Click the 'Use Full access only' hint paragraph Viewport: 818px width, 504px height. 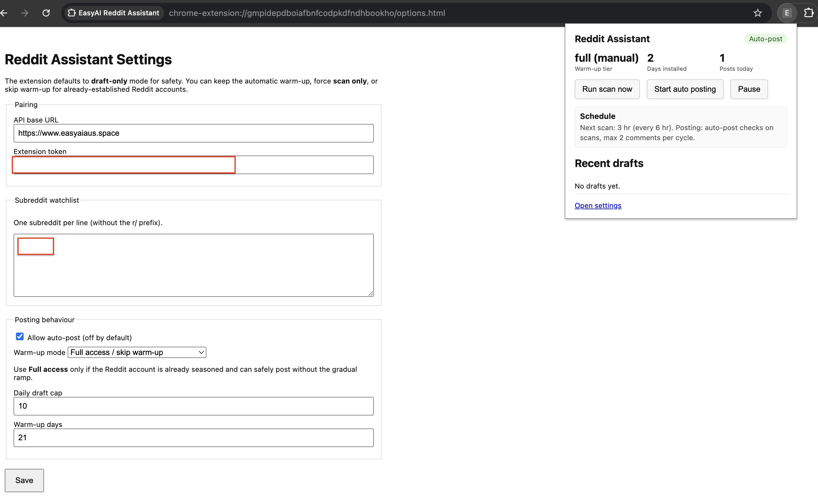tap(185, 373)
